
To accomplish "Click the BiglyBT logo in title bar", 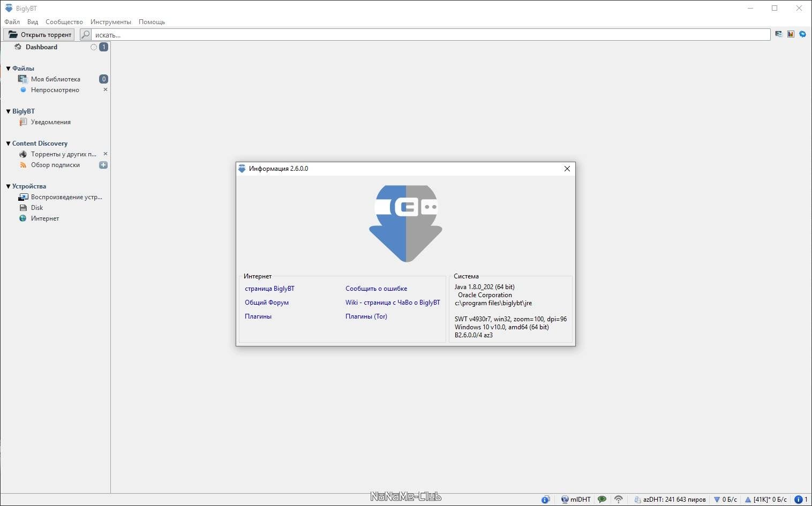I will point(9,8).
